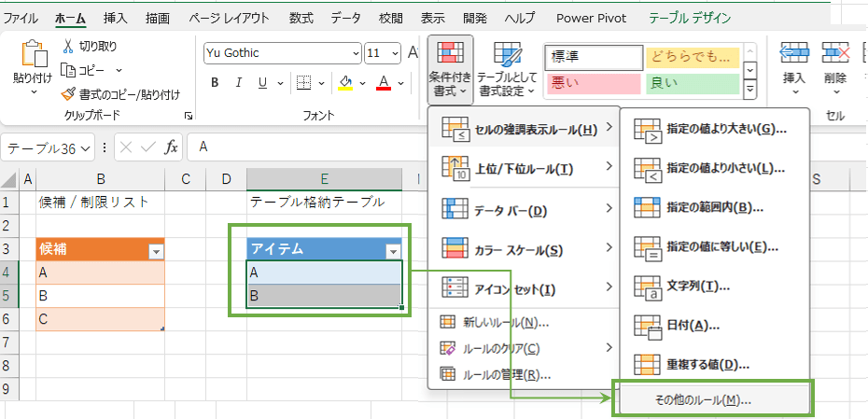The image size is (868, 419).
Task: Open the Paste options dropdown arrow
Action: (34, 91)
